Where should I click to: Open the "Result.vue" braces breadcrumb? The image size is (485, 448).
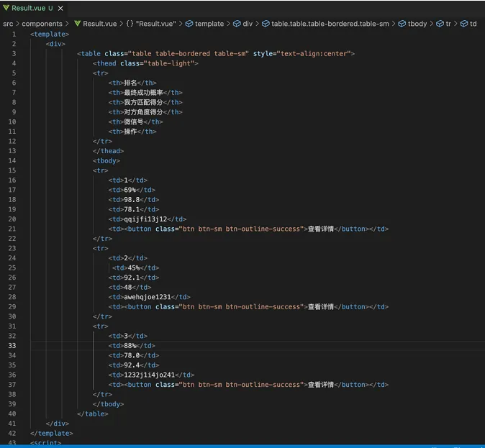coord(155,24)
